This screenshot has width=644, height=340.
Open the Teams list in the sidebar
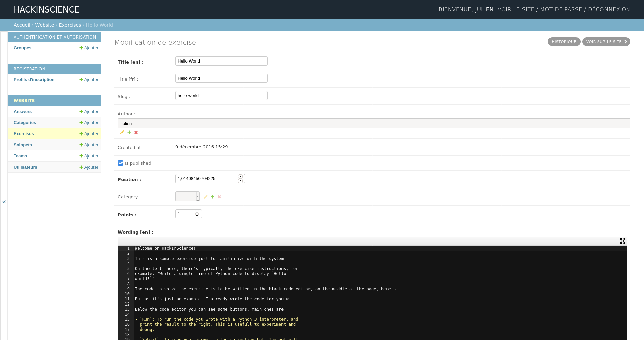[x=20, y=156]
